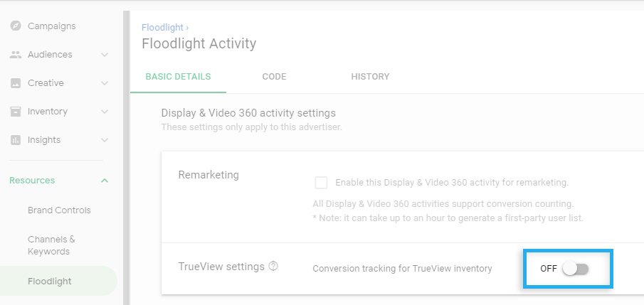644x305 pixels.
Task: Open Brand Controls under Resources
Action: [59, 210]
